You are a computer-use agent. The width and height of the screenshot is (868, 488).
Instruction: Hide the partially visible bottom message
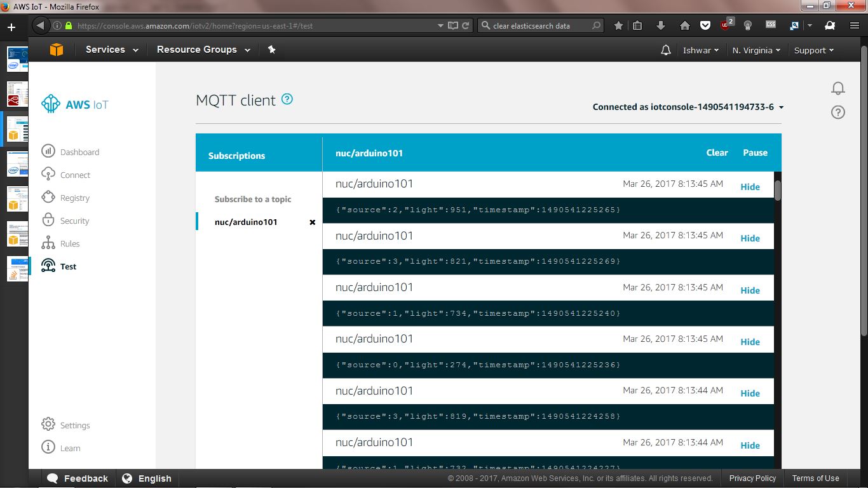coord(750,445)
